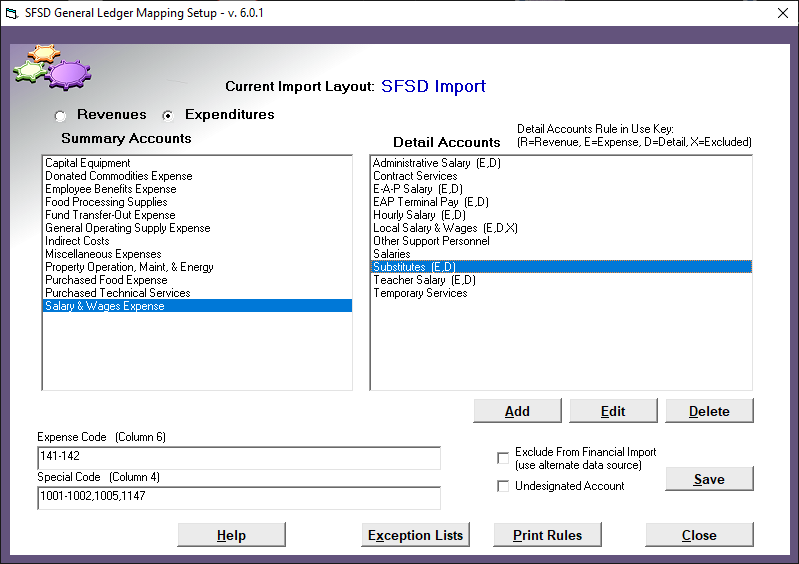The width and height of the screenshot is (799, 564).
Task: Click the Close button at bottom
Action: 699,535
